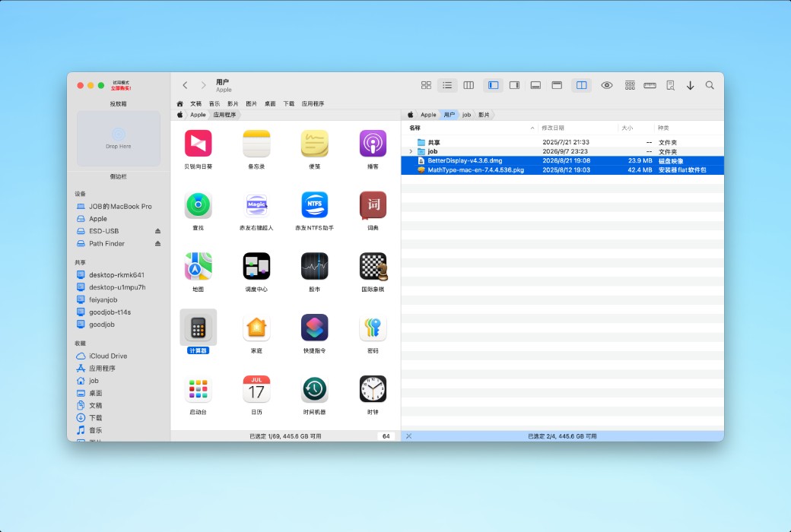Click Apple in left pane path bar
The width and height of the screenshot is (791, 532).
pos(198,115)
